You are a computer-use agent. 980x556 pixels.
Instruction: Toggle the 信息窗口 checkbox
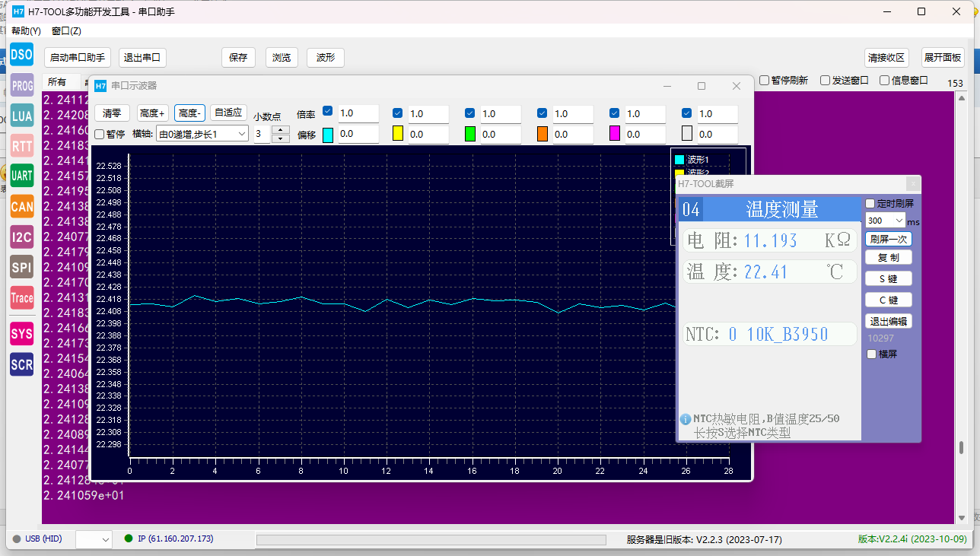click(885, 80)
